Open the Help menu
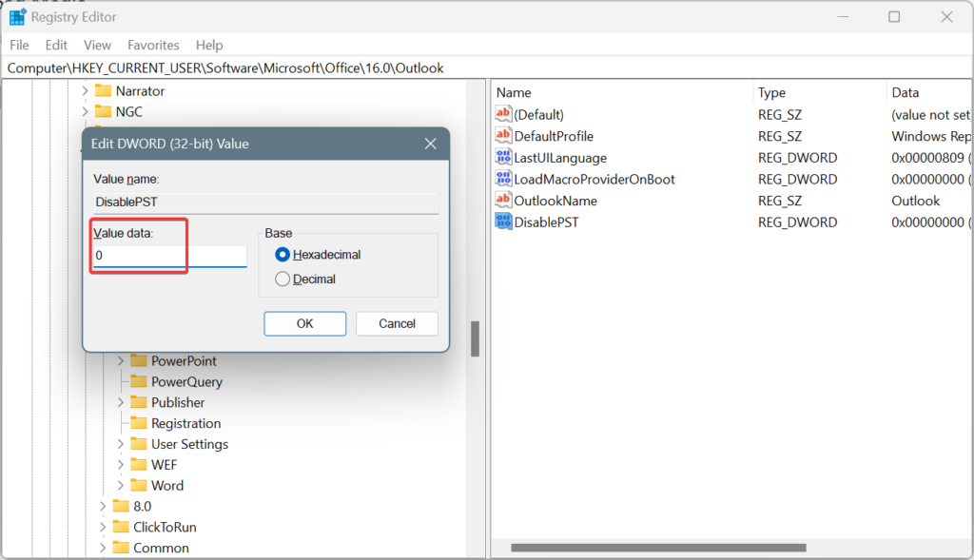The width and height of the screenshot is (974, 560). [209, 46]
